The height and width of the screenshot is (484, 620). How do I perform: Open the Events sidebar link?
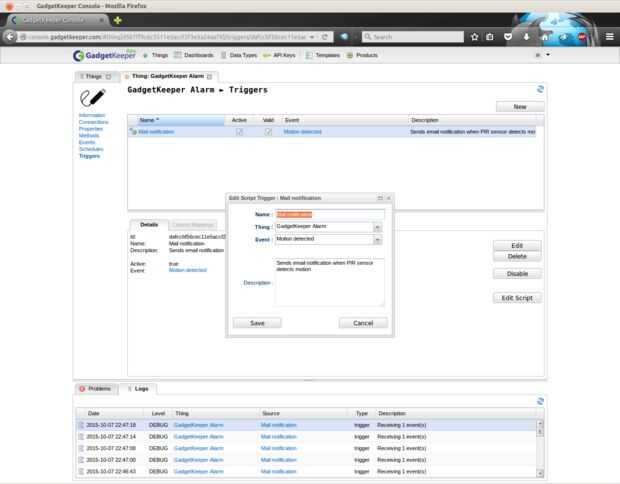[87, 142]
